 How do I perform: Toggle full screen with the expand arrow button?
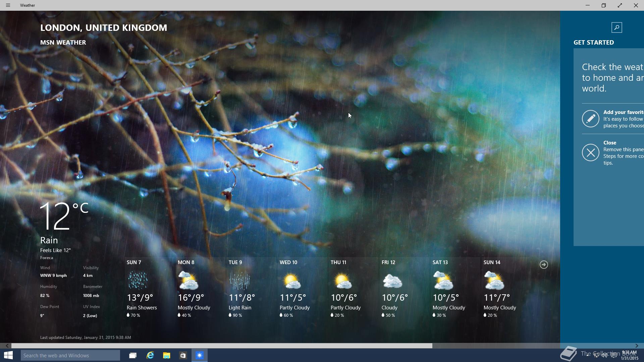tap(620, 5)
